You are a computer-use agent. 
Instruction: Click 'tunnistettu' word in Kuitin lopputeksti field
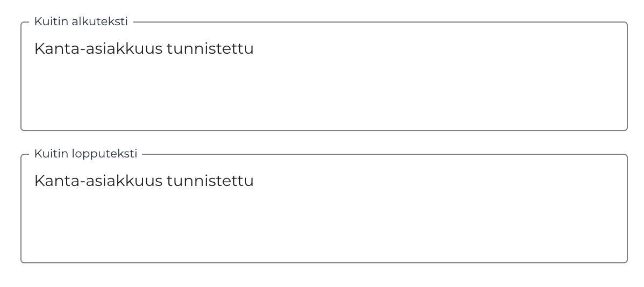click(x=210, y=181)
